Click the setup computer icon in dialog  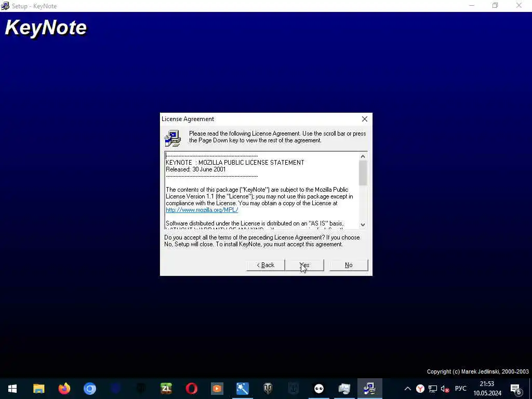point(172,138)
